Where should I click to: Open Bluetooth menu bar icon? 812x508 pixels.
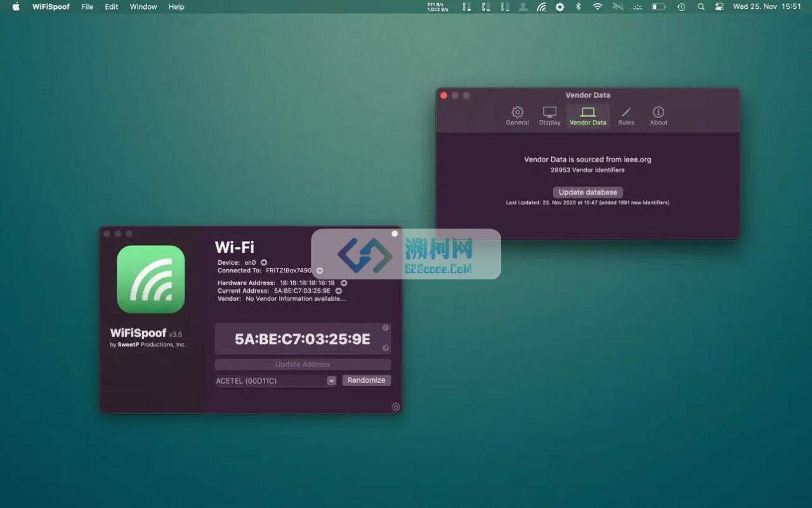click(x=578, y=7)
